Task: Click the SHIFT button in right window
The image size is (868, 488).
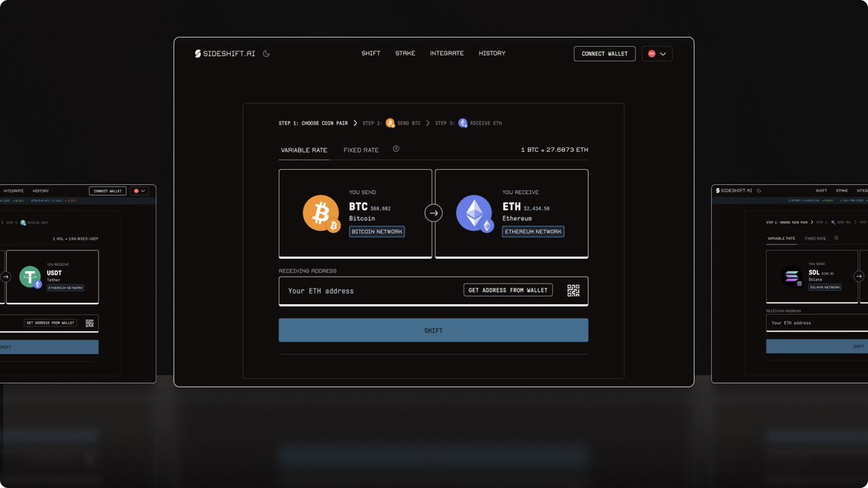Action: tap(817, 347)
